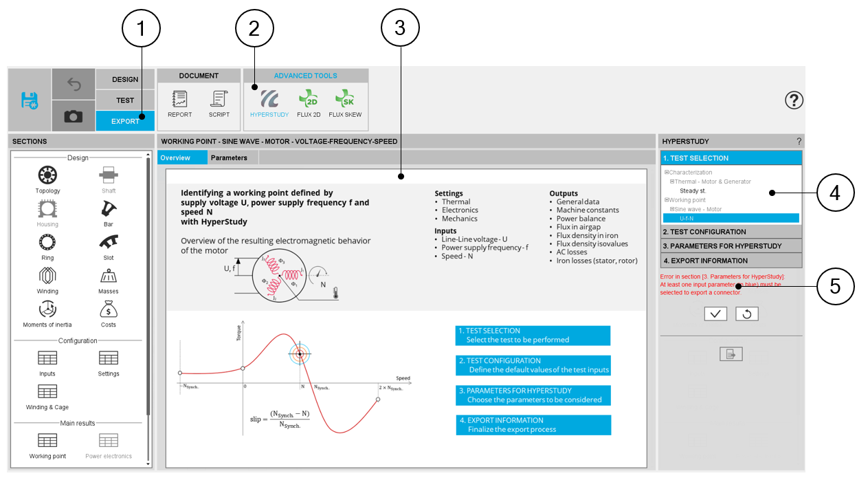Open the Power electronics results

[x=109, y=446]
